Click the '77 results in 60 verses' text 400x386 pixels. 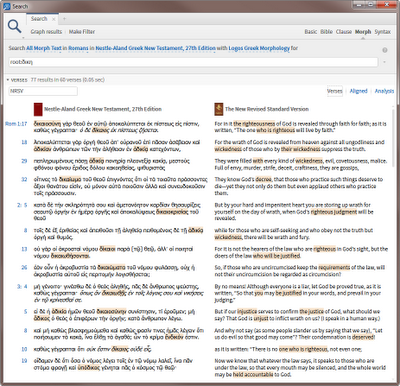coord(67,80)
